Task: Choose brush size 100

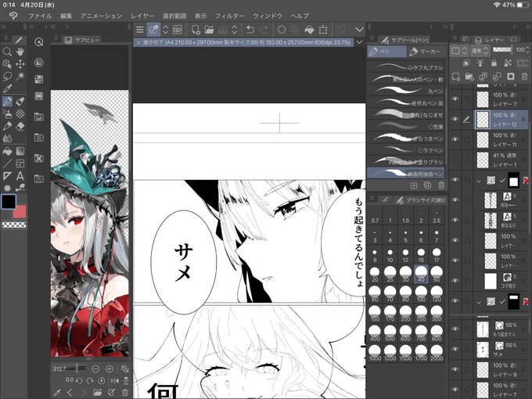Action: coord(421,294)
